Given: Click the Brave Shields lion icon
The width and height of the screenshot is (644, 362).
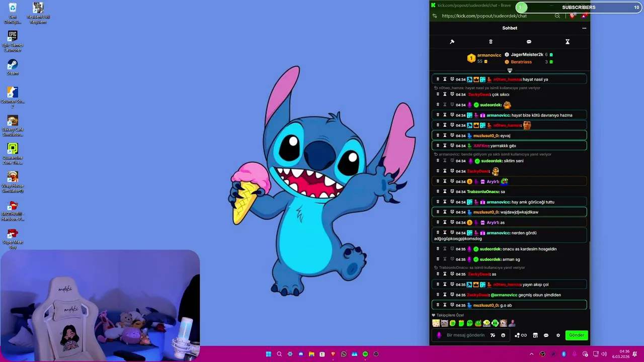Looking at the screenshot, I should click(x=572, y=16).
